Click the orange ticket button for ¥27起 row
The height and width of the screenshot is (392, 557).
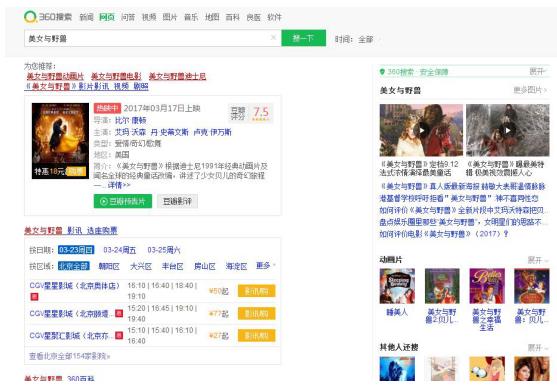point(256,336)
